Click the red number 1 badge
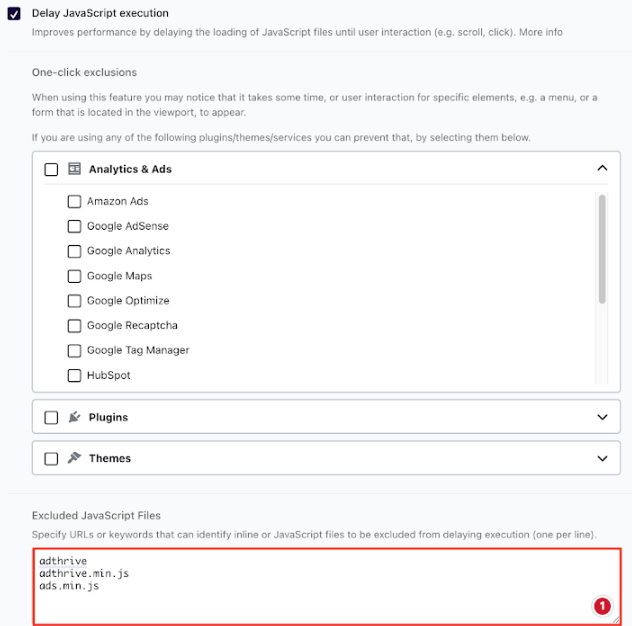The image size is (632, 626). coord(602,606)
